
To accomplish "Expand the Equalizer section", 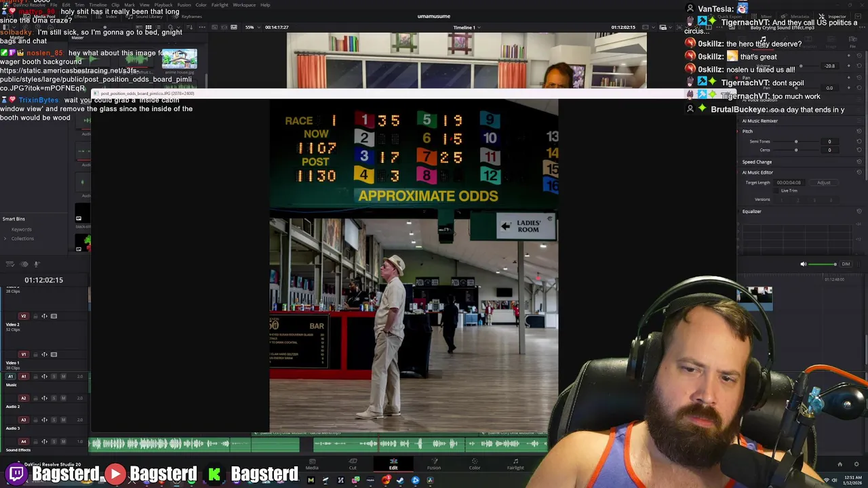I will pyautogui.click(x=739, y=211).
